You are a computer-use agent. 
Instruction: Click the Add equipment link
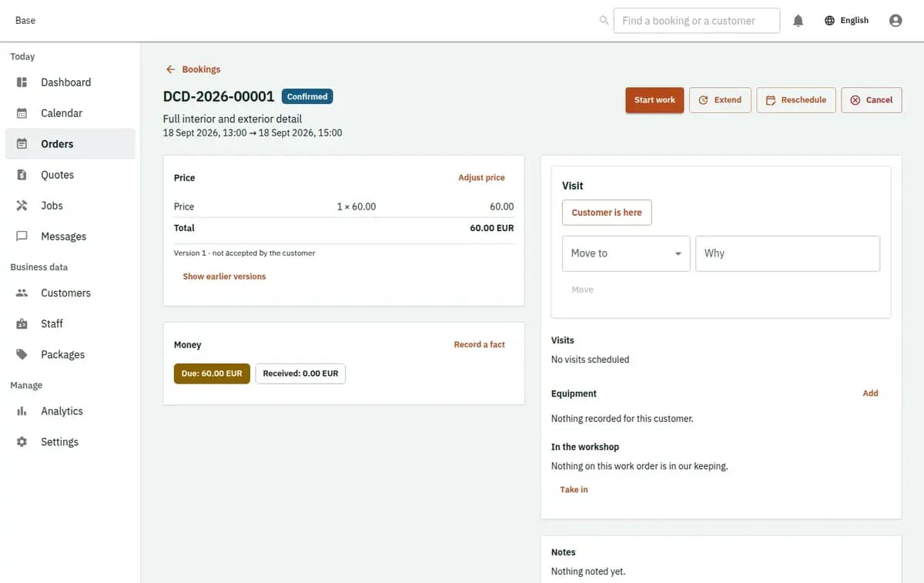pyautogui.click(x=870, y=394)
